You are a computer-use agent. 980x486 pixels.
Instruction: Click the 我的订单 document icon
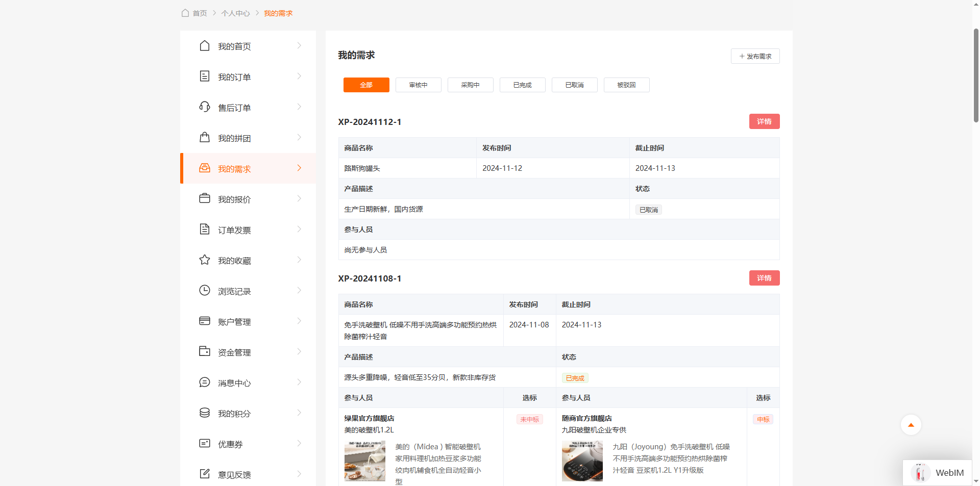point(205,76)
